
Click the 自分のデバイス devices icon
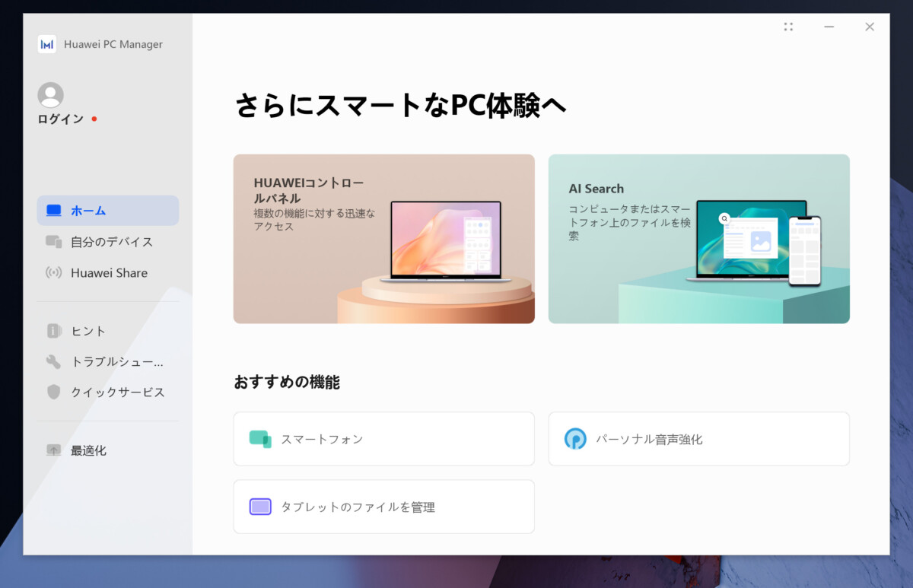[53, 242]
